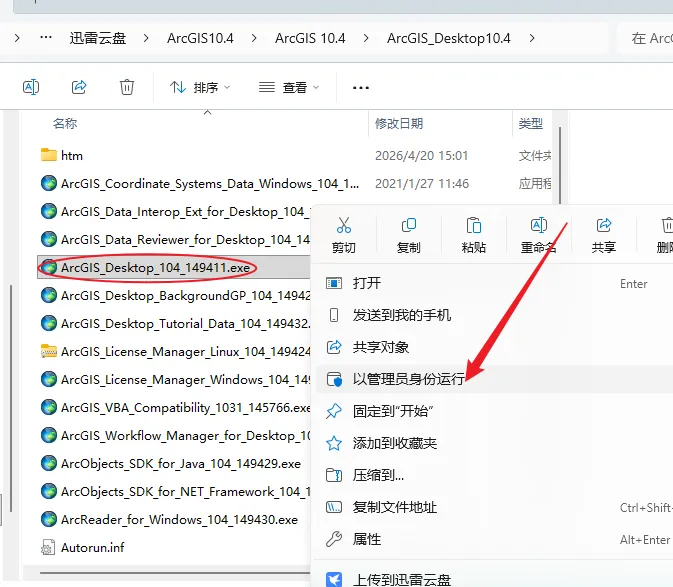This screenshot has width=673, height=587.
Task: Select ArcObjects_SDK_for_NET_Framework file name
Action: point(185,491)
